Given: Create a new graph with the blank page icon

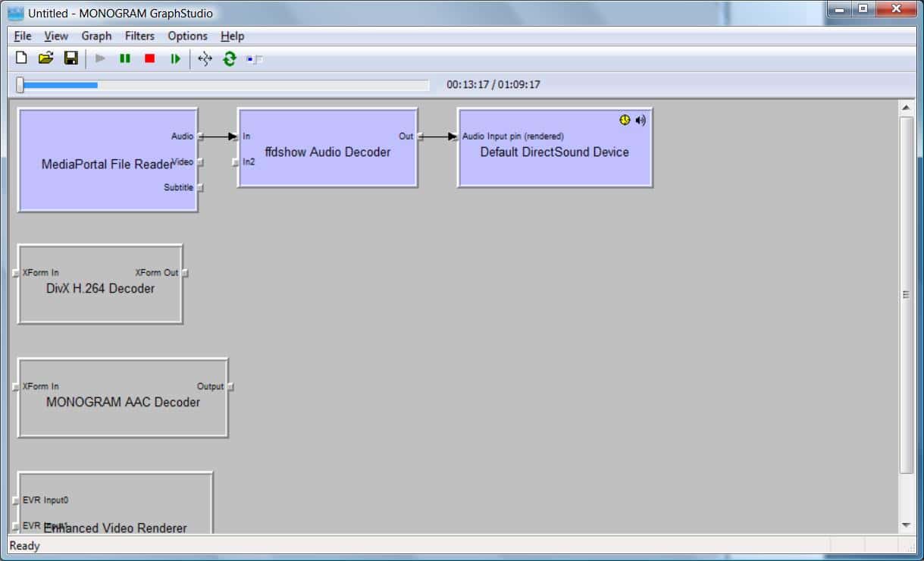Looking at the screenshot, I should [21, 58].
